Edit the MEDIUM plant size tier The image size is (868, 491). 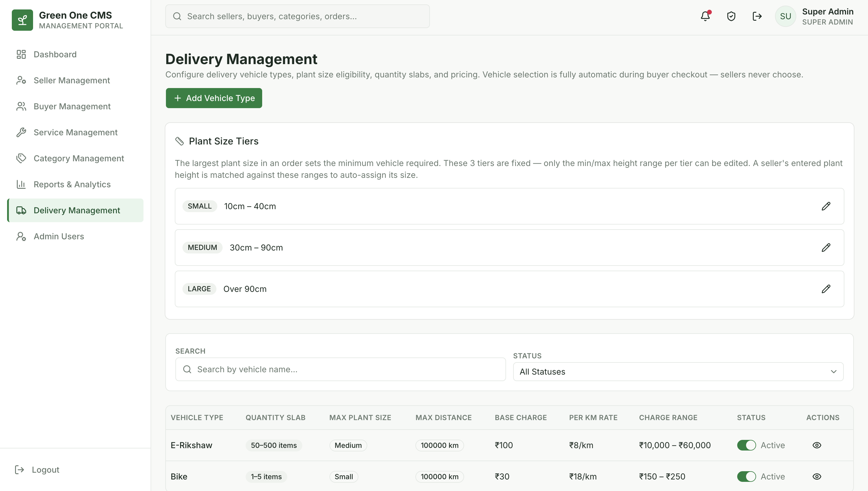826,248
